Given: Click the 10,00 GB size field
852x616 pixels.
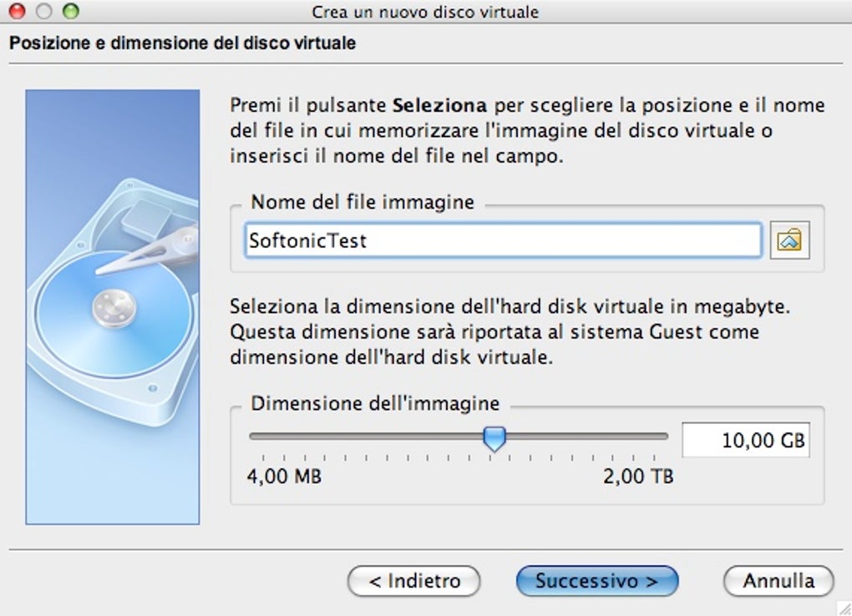Looking at the screenshot, I should (746, 441).
